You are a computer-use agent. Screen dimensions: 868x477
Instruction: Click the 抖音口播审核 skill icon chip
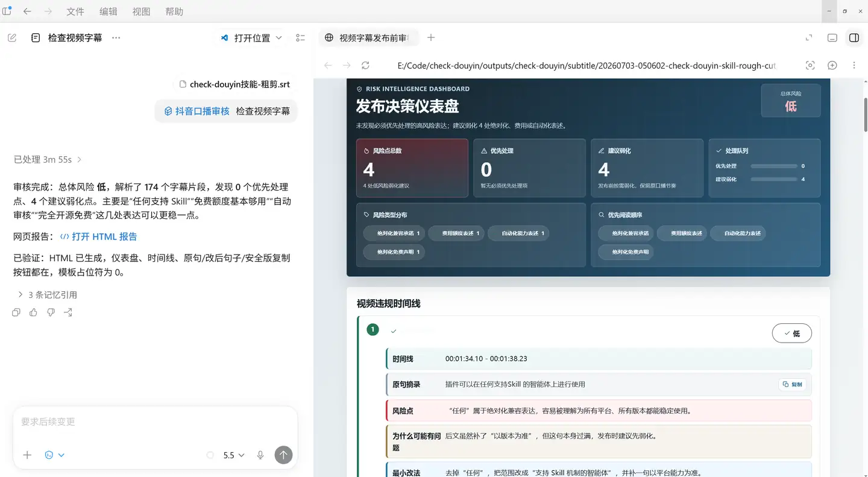[197, 112]
